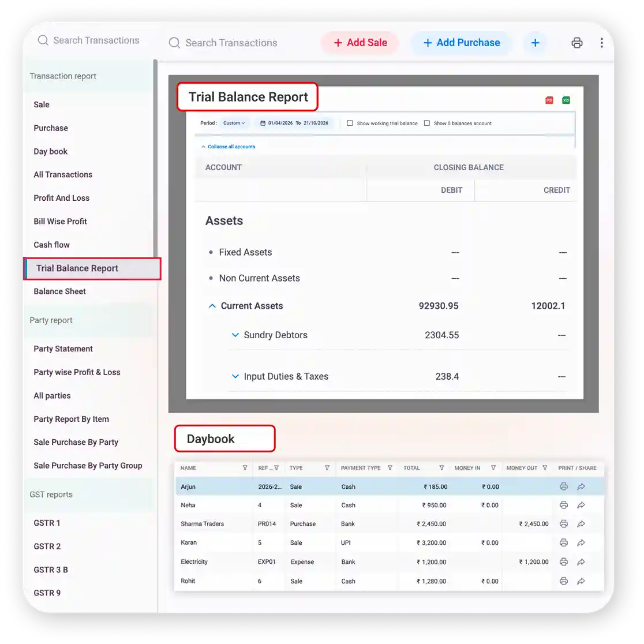Viewport: 644px width, 644px height.
Task: Share the Rohit daybook entry
Action: point(581,581)
